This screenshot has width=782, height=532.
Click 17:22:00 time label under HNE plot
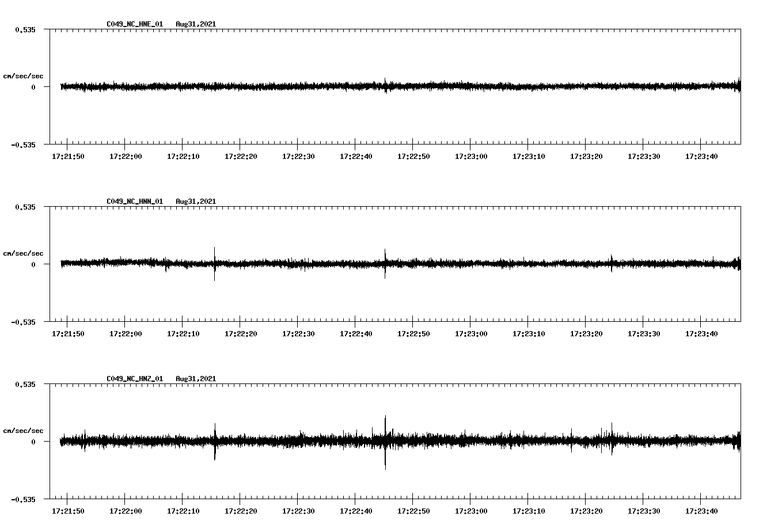click(x=126, y=156)
